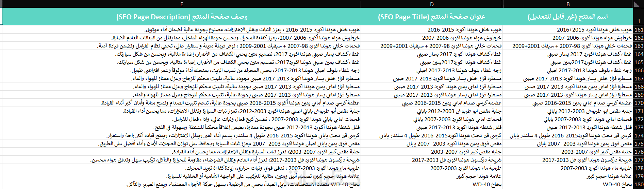Select row header 180
The width and height of the screenshot is (644, 189).
[x=638, y=184]
